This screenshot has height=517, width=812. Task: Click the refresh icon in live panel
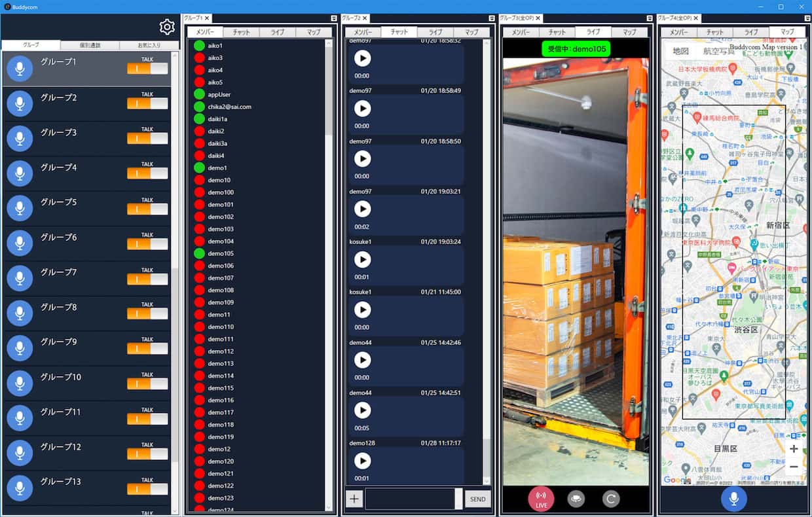pyautogui.click(x=610, y=499)
